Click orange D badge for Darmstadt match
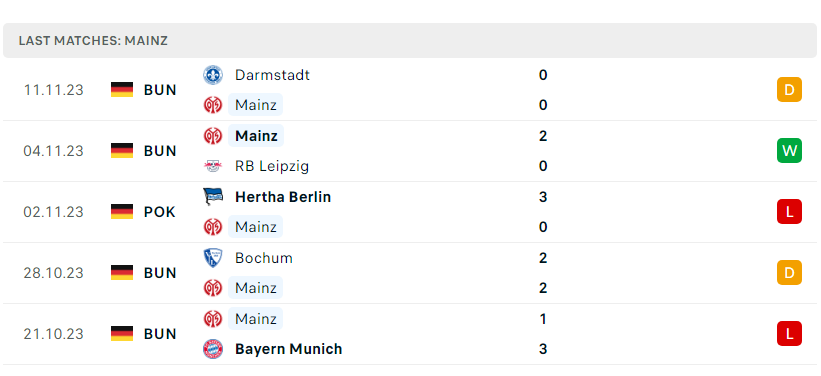The height and width of the screenshot is (376, 821). 789,90
